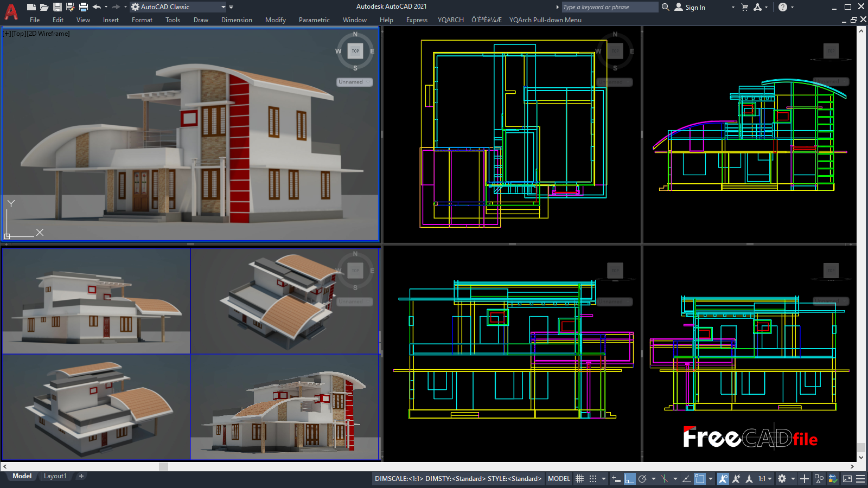868x488 pixels.
Task: Open the Modify menu
Action: pyautogui.click(x=275, y=20)
